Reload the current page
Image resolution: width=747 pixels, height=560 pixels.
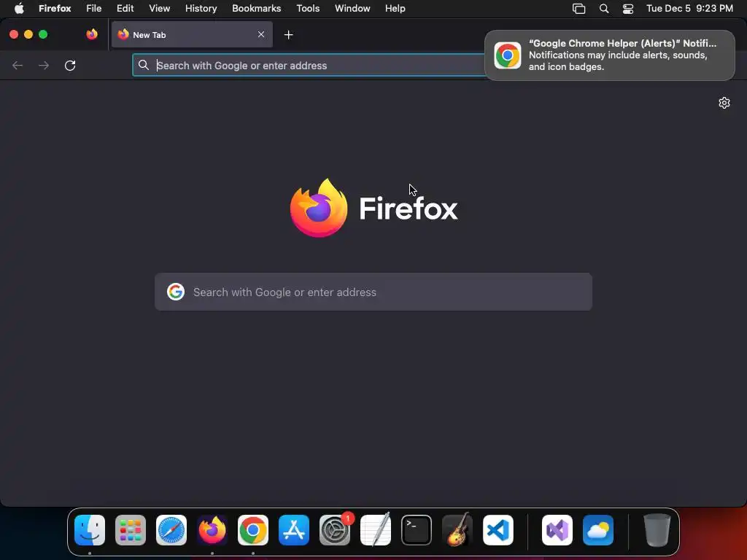[x=70, y=65]
